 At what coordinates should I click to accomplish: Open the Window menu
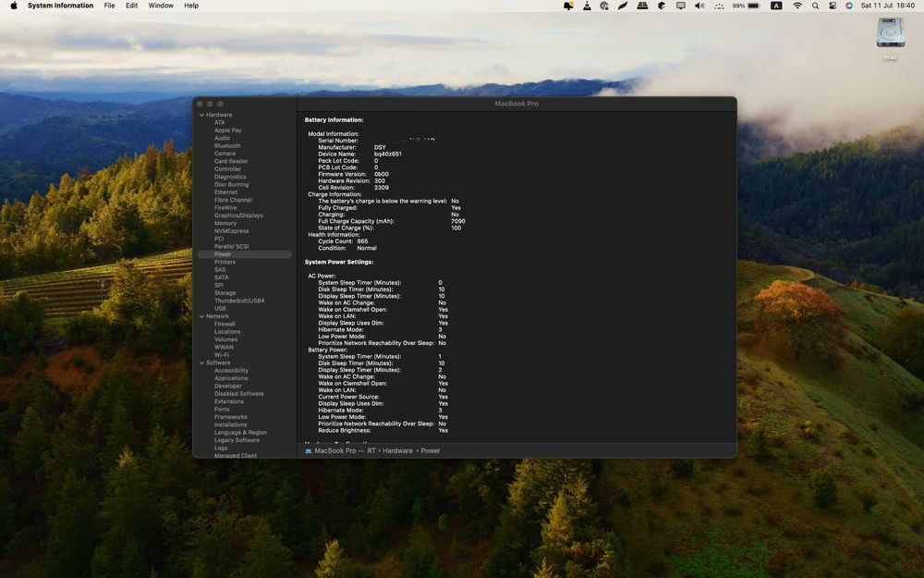point(160,6)
